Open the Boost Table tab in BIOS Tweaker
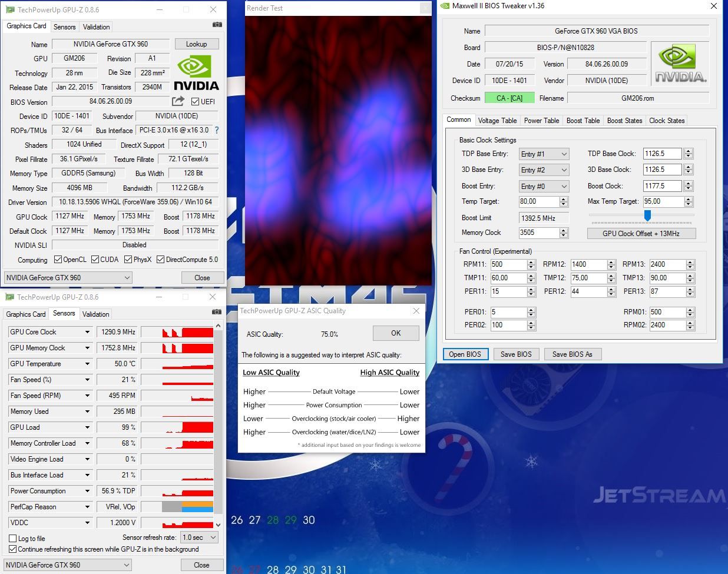Screen dimensions: 728x574 (583, 120)
